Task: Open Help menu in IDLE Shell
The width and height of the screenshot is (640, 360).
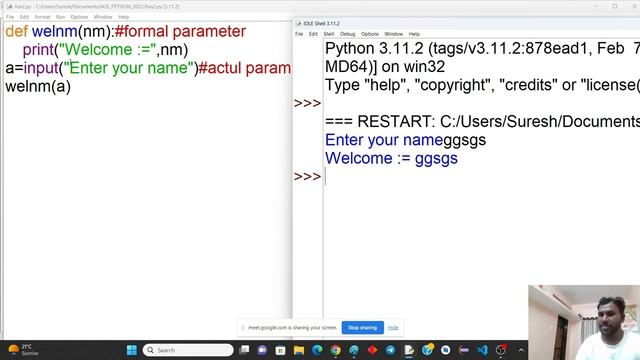Action: click(414, 34)
